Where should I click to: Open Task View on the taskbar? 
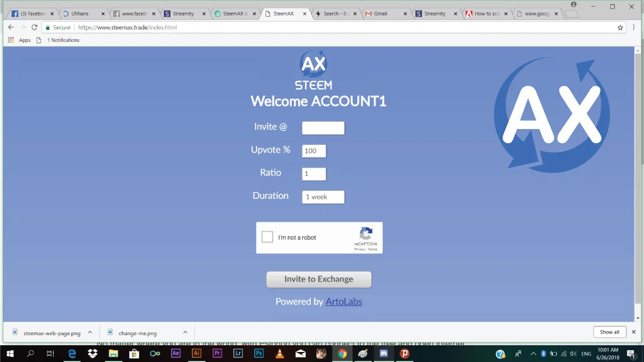click(x=50, y=354)
